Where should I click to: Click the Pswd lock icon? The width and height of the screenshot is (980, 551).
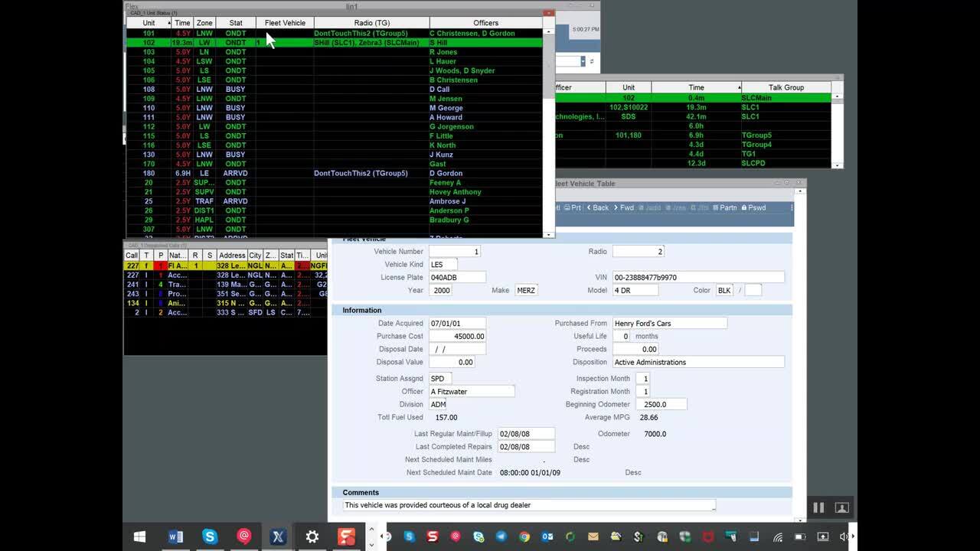coord(753,207)
